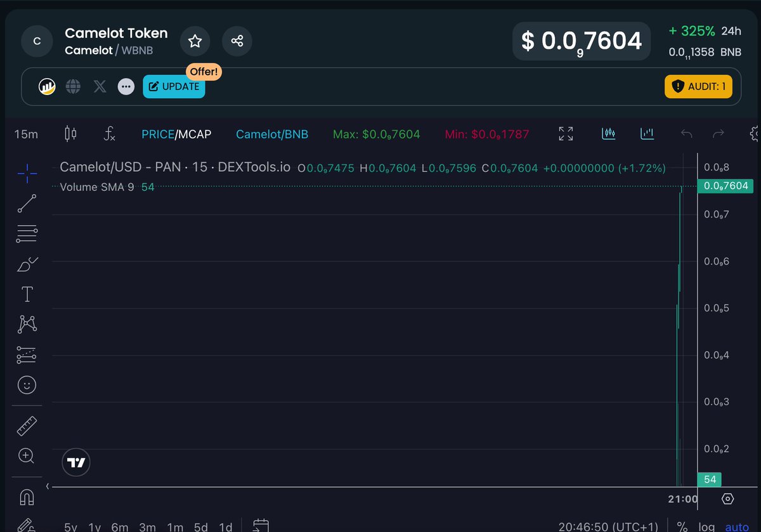Select the text T annotation tool
The width and height of the screenshot is (761, 532).
coord(27,294)
